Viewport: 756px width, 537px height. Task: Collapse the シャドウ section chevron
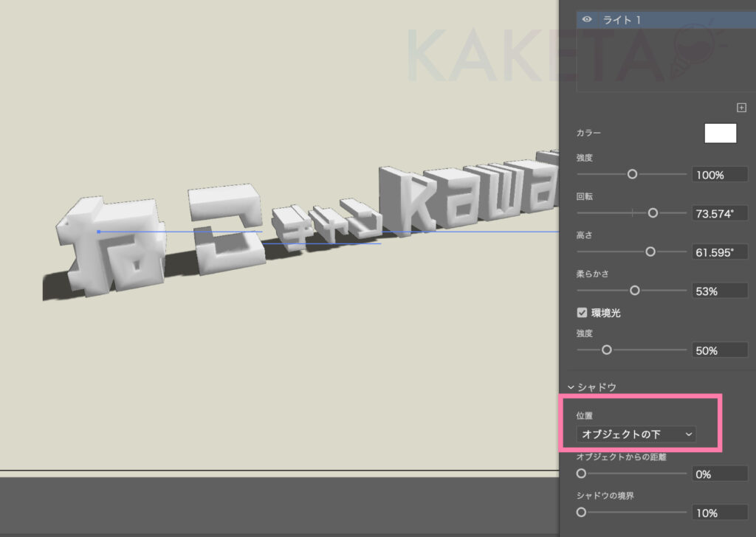tap(571, 387)
